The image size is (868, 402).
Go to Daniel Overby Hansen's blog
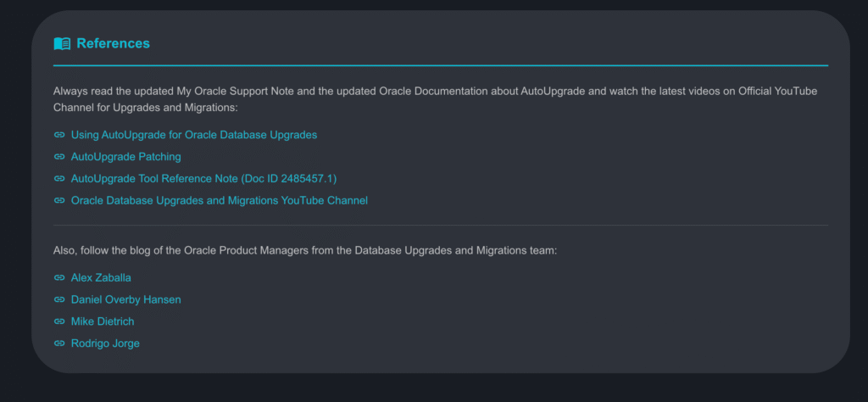pyautogui.click(x=125, y=299)
